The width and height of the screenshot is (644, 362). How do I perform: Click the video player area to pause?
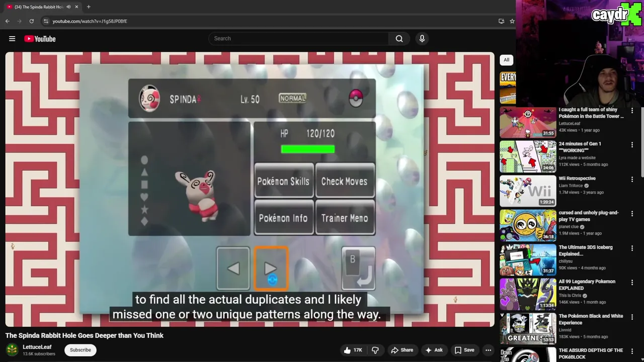[250, 190]
